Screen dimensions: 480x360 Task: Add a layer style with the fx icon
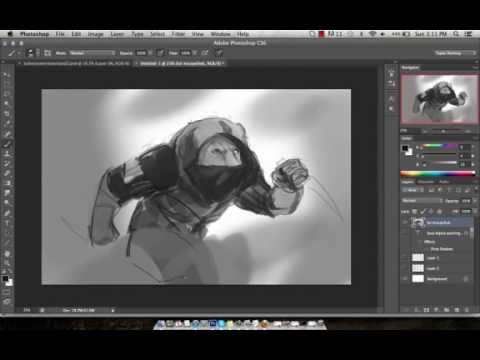pos(417,310)
